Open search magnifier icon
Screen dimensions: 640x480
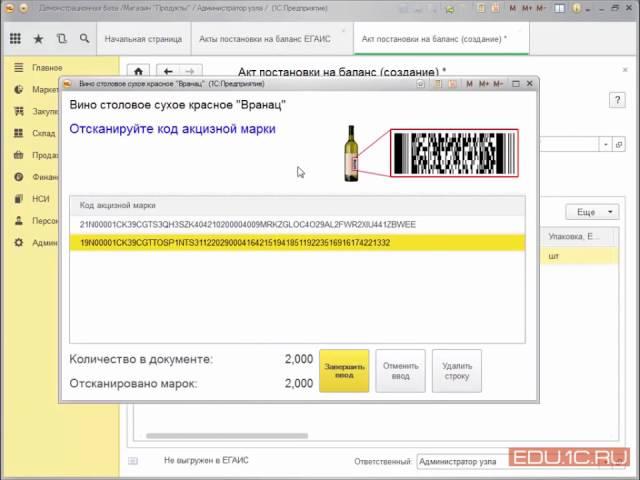(x=84, y=39)
